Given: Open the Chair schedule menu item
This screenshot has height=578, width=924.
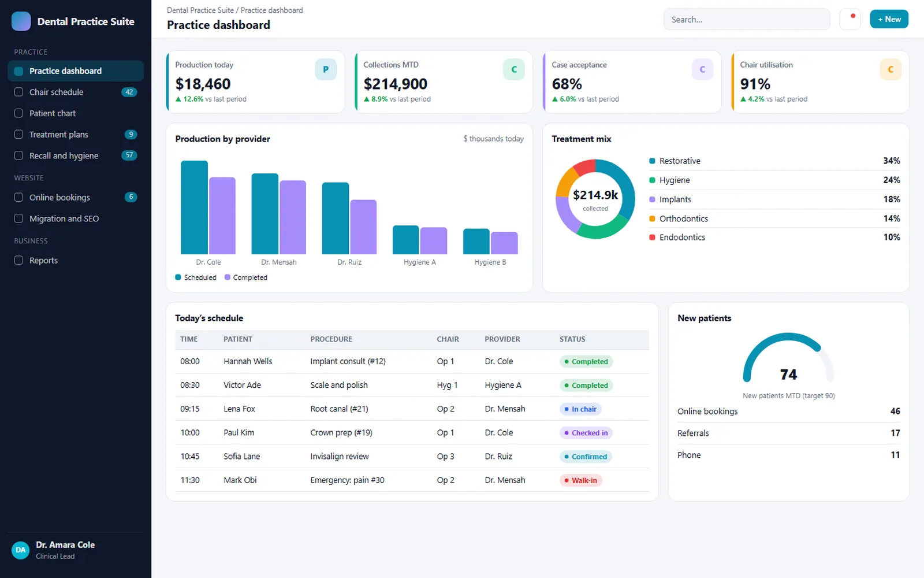Looking at the screenshot, I should coord(76,92).
